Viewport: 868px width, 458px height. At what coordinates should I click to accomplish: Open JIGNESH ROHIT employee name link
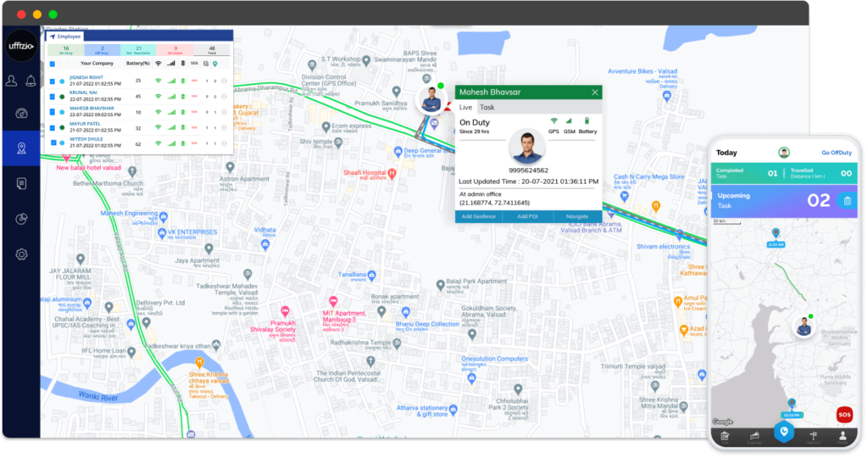[x=86, y=77]
